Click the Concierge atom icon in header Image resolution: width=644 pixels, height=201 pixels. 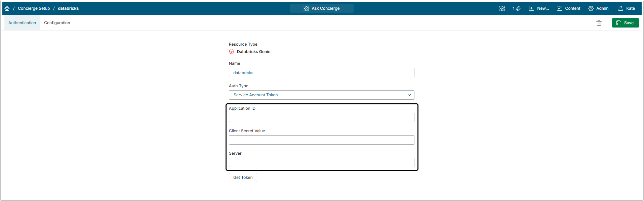pos(502,8)
